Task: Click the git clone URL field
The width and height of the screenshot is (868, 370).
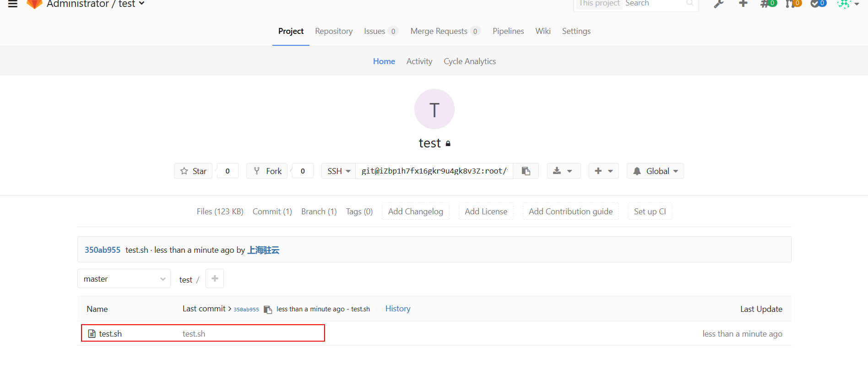Action: [434, 171]
